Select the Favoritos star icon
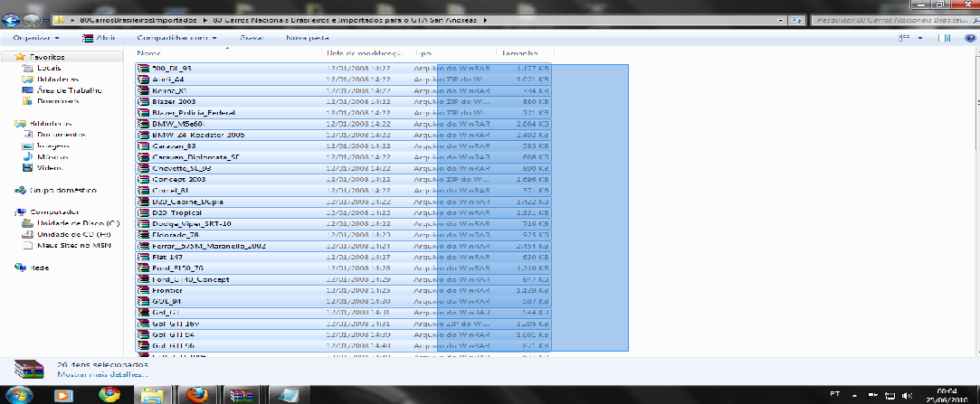980x404 pixels. (x=19, y=57)
